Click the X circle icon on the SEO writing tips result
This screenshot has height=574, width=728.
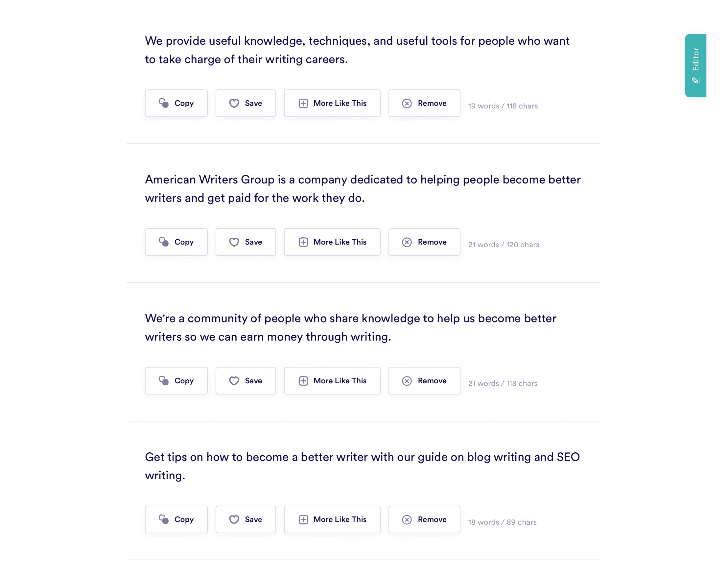(x=407, y=520)
